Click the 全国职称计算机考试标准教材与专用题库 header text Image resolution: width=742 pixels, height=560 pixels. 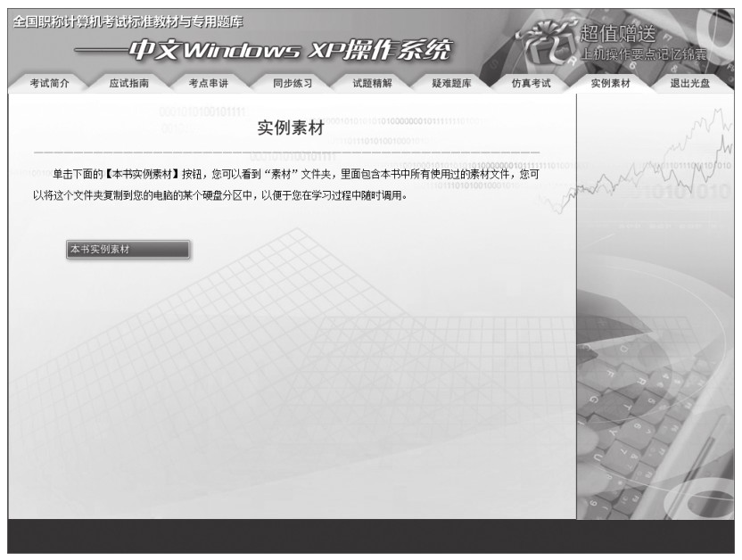coord(128,21)
